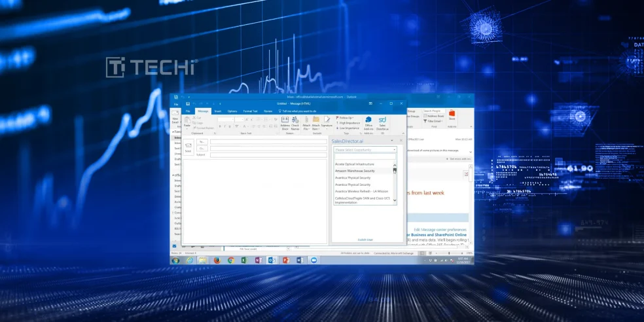This screenshot has height=322, width=644.
Task: Click the Paste icon in Clipboard group
Action: click(x=187, y=121)
